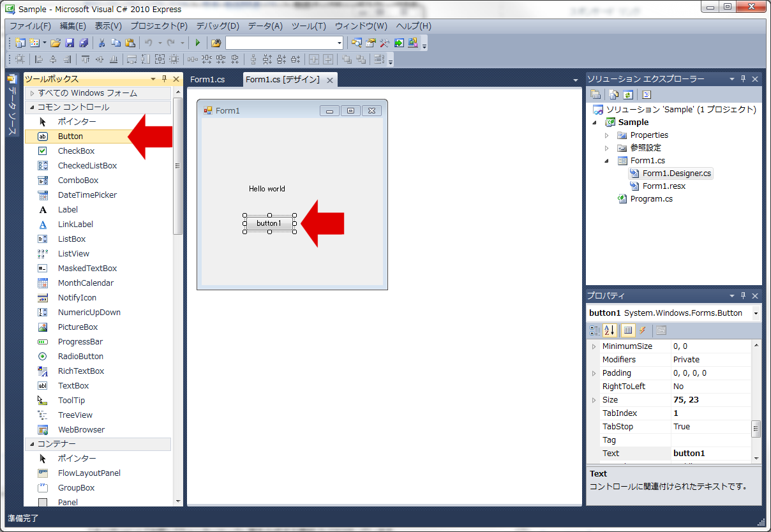Open the button1 object selector dropdown

(x=756, y=313)
